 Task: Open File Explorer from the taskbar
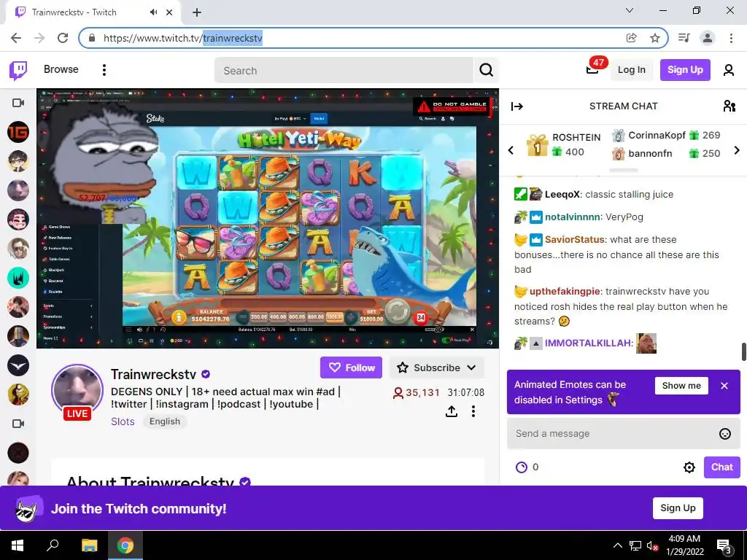pos(89,545)
